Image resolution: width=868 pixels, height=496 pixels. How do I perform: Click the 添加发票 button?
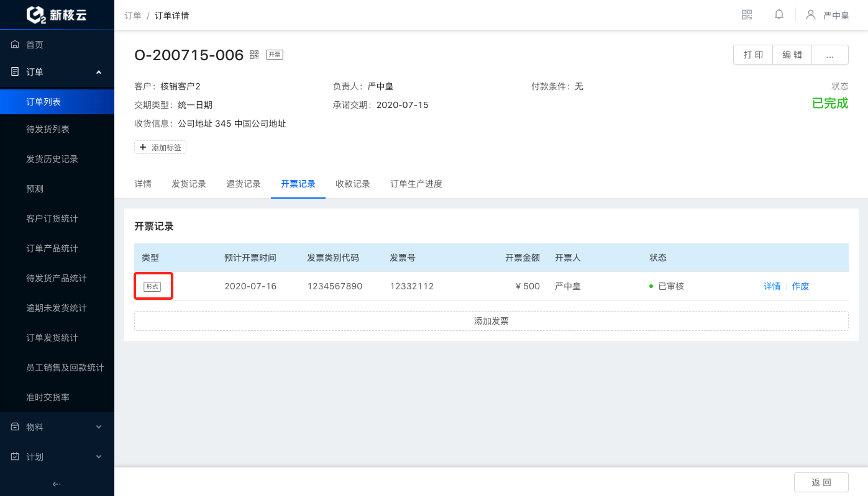[x=491, y=321]
